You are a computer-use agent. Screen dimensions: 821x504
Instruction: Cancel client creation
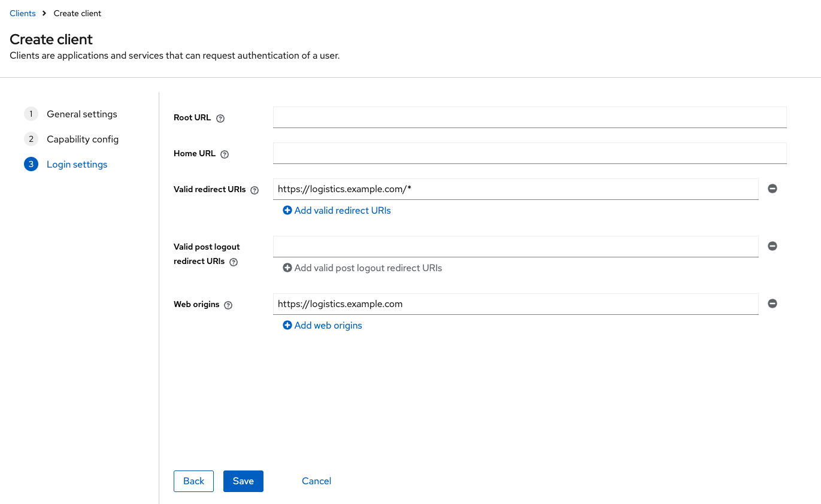tap(316, 481)
